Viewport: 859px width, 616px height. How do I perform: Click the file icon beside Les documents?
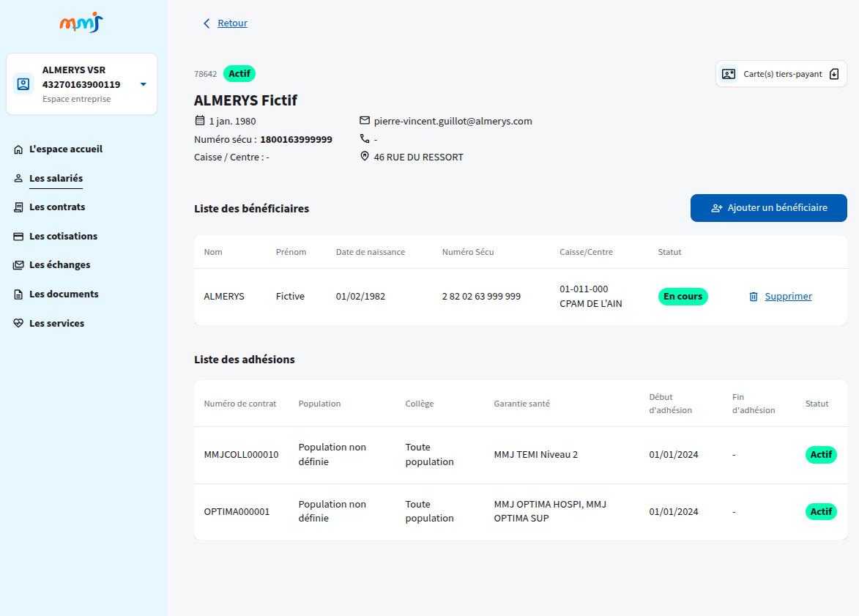18,294
